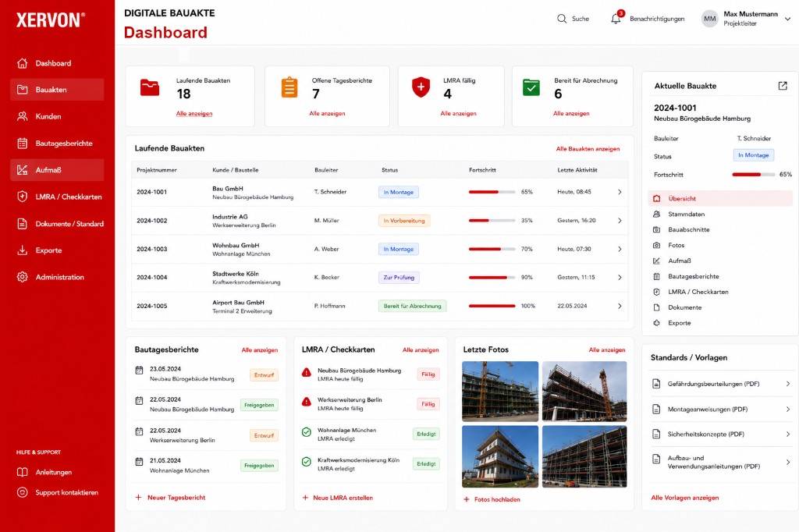
Task: Click the Support kontaktieren icon
Action: pyautogui.click(x=22, y=493)
